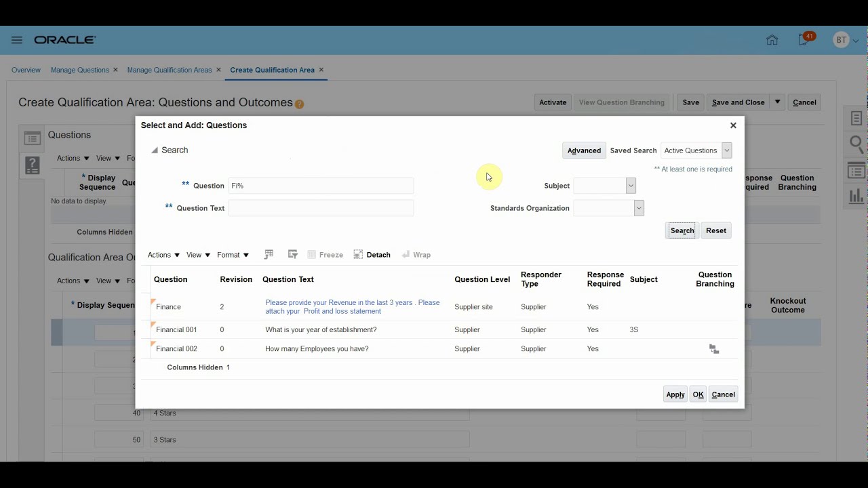The width and height of the screenshot is (868, 488).
Task: Go to the Home icon
Action: tap(772, 40)
